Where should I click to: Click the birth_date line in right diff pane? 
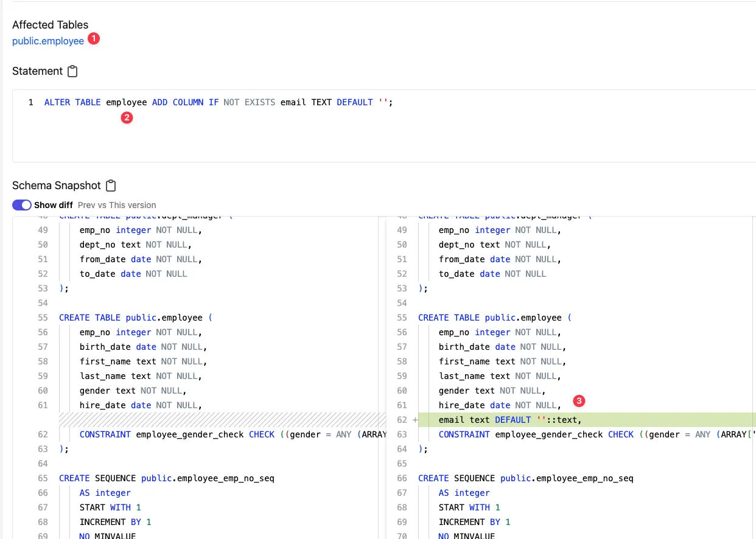click(502, 347)
